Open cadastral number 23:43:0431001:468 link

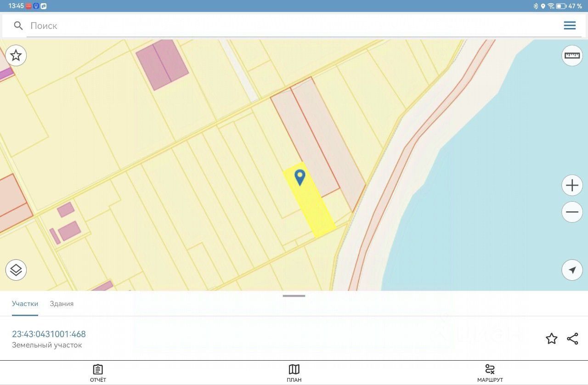[x=49, y=334]
